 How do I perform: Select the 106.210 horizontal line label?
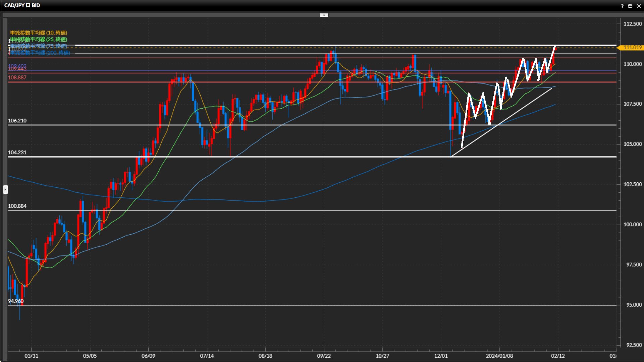[17, 121]
